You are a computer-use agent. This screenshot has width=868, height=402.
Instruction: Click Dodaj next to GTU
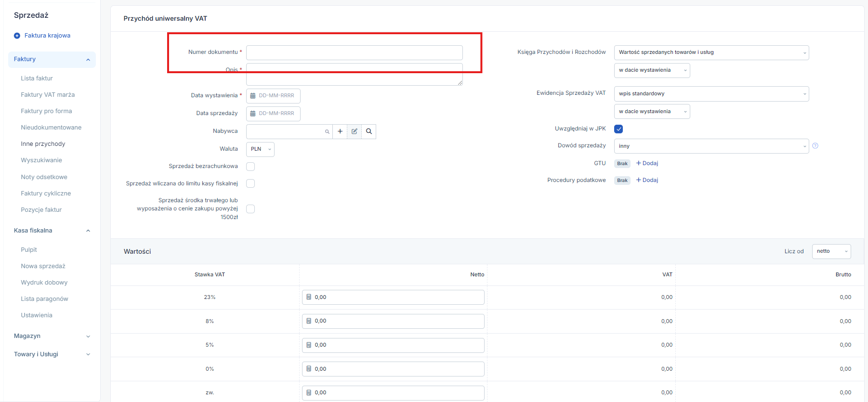647,163
